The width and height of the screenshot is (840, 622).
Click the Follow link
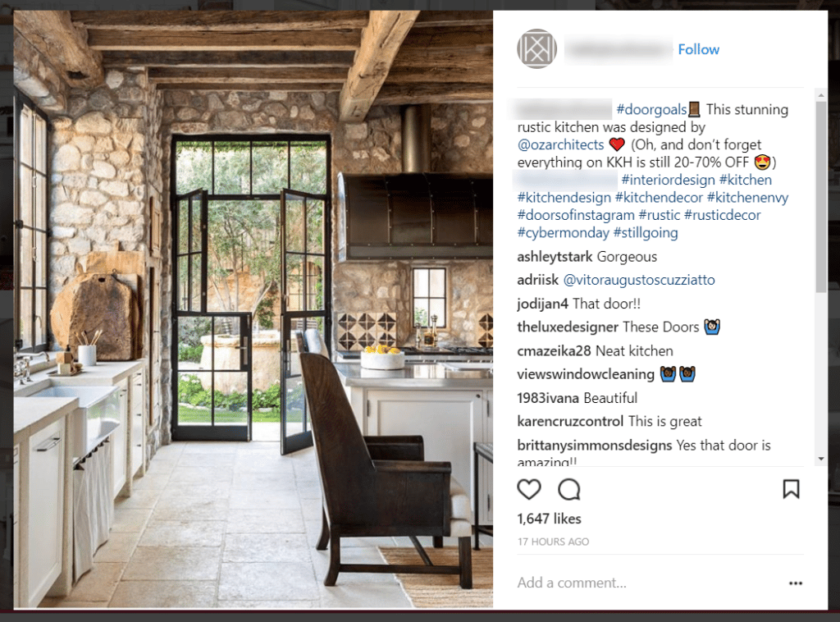(699, 49)
